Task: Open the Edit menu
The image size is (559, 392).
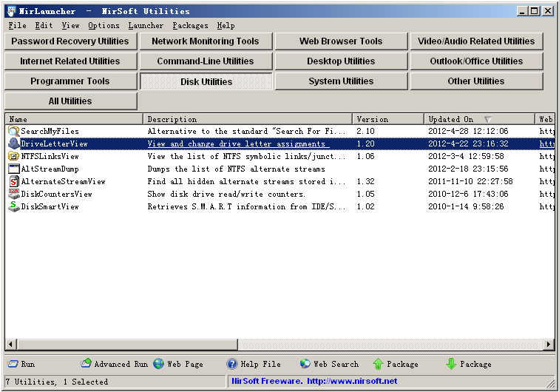Action: (x=44, y=26)
